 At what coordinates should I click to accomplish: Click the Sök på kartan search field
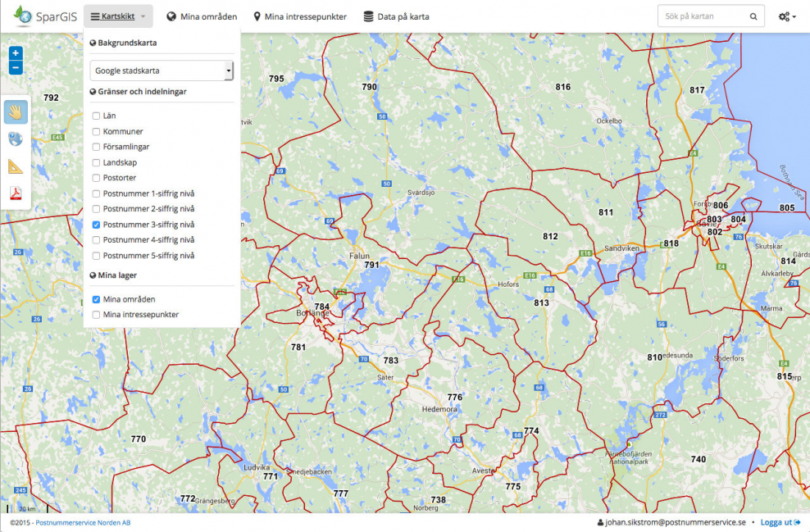pos(701,16)
